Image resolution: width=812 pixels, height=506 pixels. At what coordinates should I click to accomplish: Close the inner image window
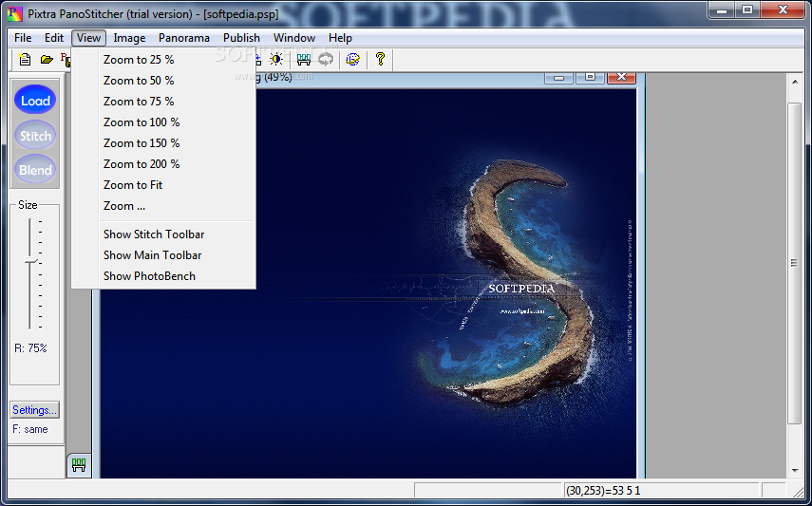point(621,78)
